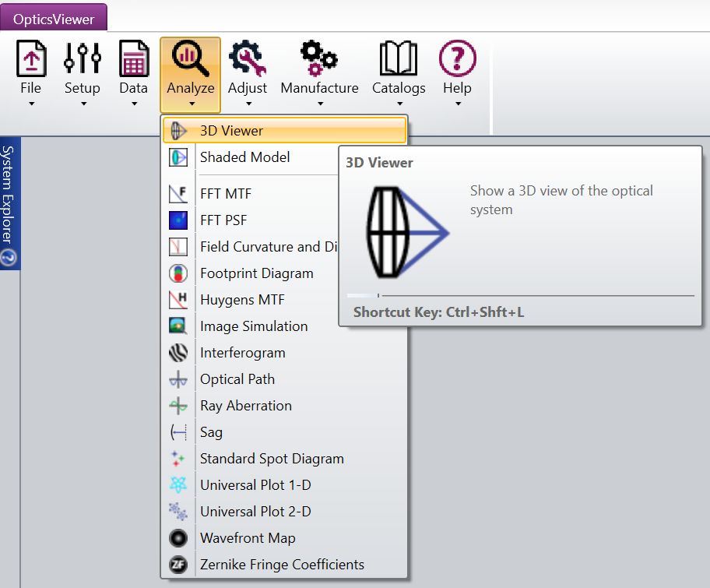This screenshot has height=588, width=710.
Task: Open the System Explorer side panel
Action: (x=9, y=195)
